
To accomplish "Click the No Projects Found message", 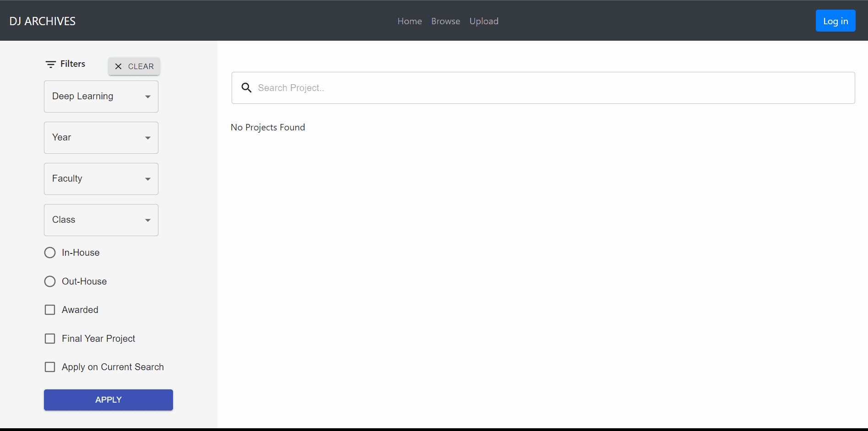I will click(x=268, y=127).
